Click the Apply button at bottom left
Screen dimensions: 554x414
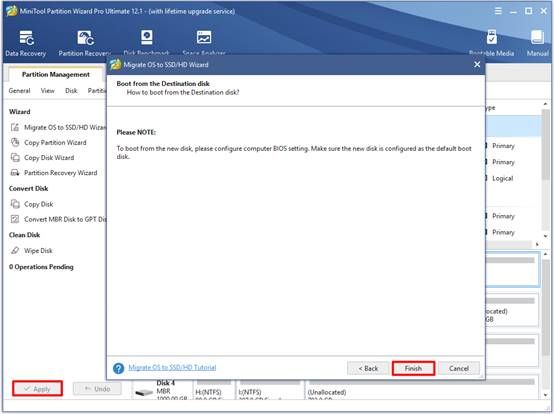tap(37, 389)
